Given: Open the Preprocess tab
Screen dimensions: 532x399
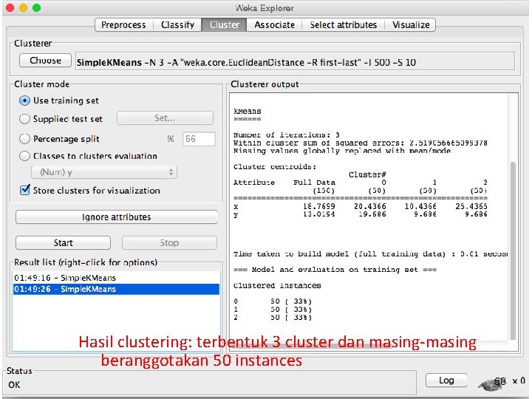Looking at the screenshot, I should pos(124,25).
